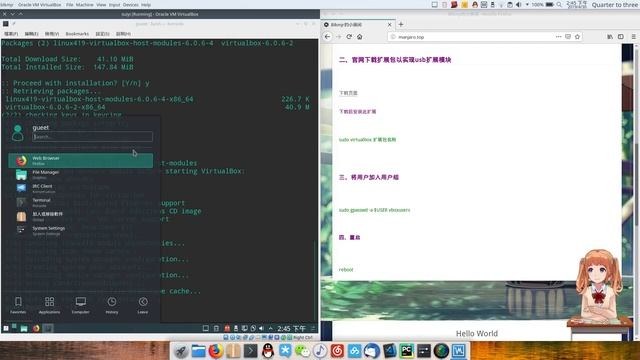This screenshot has width=640, height=360.
Task: Select the terminal task in guest taskbar
Action: (48, 328)
